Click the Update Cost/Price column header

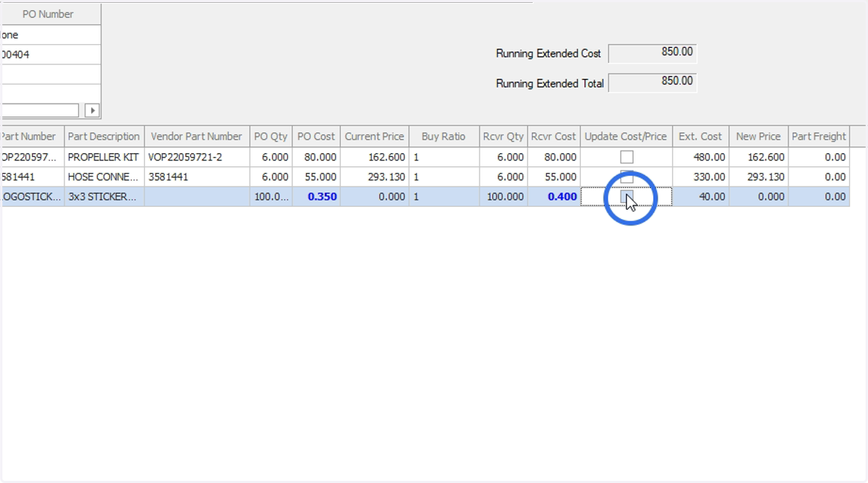tap(626, 136)
